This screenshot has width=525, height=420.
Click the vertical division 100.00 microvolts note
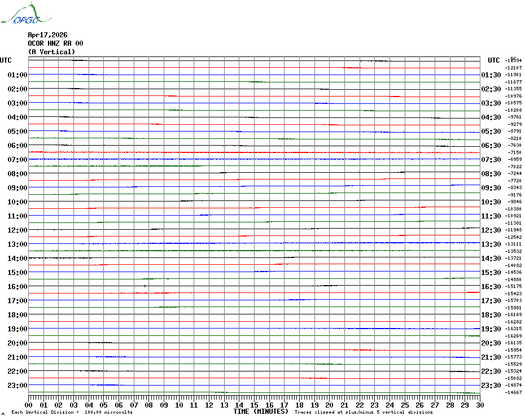[72, 412]
